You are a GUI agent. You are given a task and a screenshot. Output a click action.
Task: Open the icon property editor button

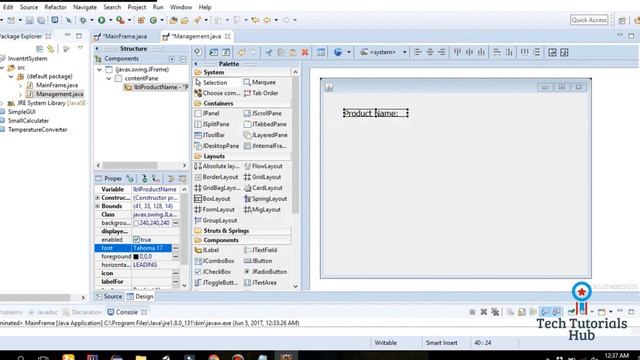(176, 273)
